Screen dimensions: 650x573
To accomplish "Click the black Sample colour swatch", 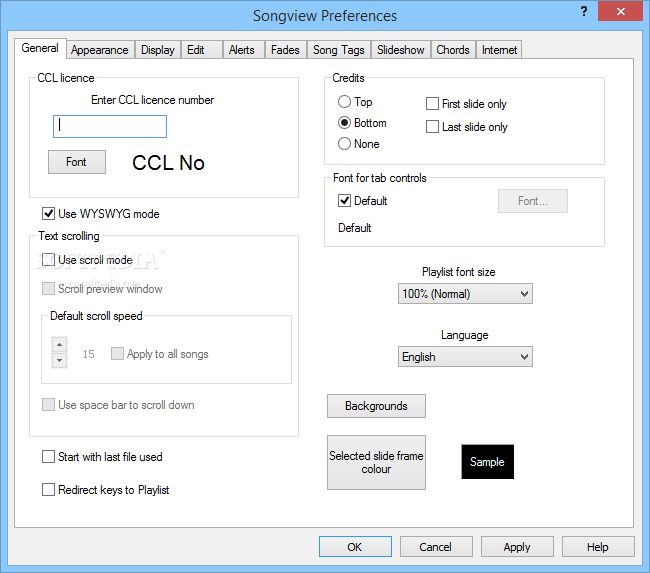I will point(488,462).
